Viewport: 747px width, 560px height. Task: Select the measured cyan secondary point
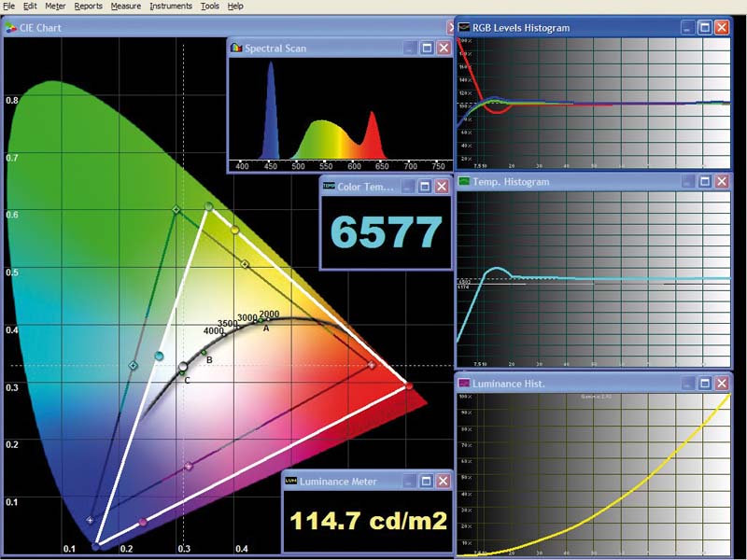(159, 356)
